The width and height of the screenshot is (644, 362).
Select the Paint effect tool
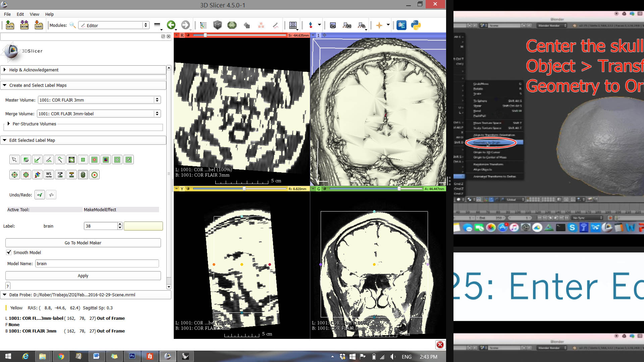37,160
